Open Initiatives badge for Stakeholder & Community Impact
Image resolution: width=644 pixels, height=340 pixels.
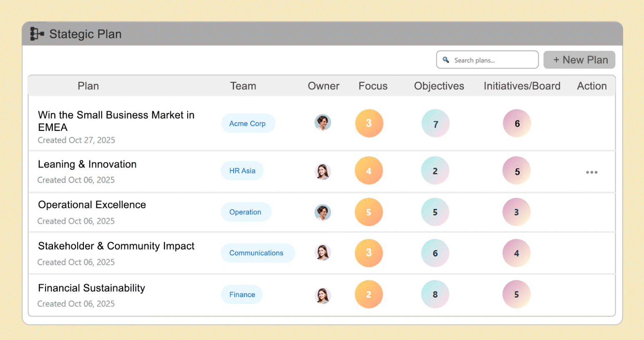point(516,253)
